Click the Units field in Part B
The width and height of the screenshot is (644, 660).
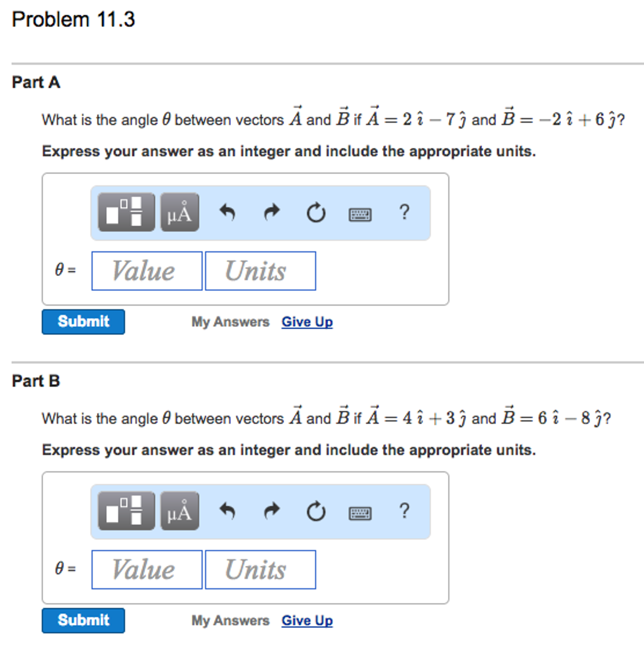click(260, 570)
